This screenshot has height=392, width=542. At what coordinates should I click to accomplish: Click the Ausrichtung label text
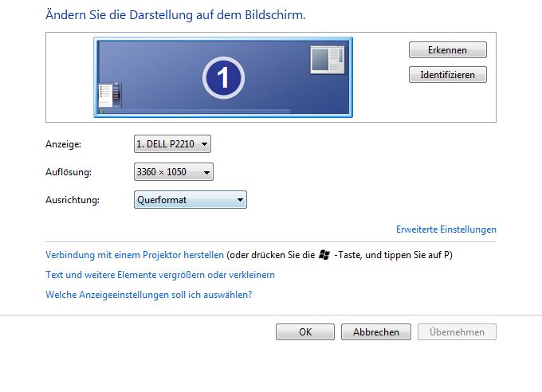(x=73, y=200)
